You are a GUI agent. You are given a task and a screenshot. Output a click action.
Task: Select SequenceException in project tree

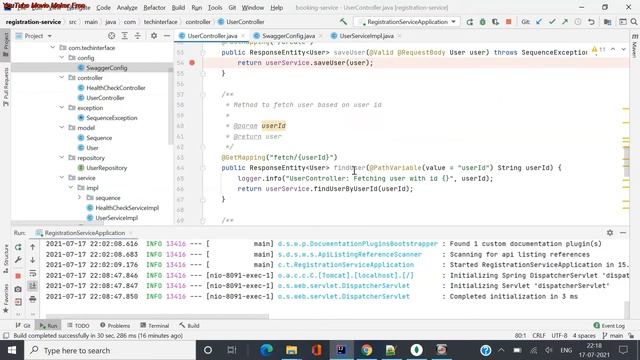pyautogui.click(x=111, y=118)
